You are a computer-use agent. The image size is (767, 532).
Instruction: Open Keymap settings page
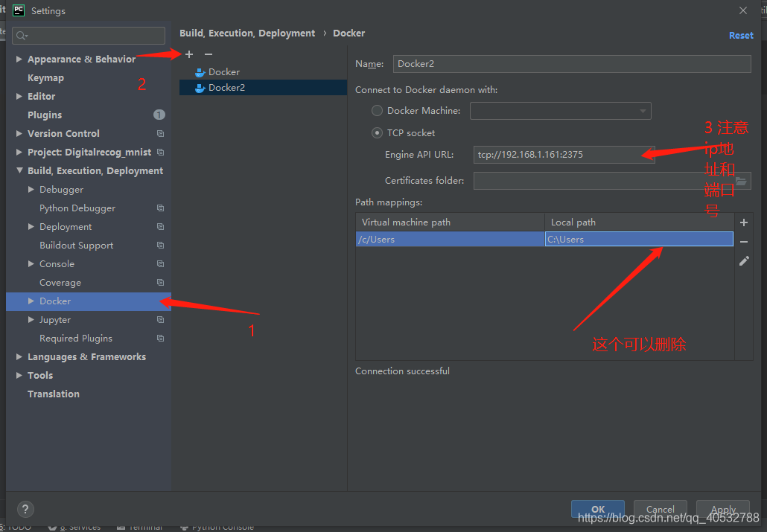(45, 77)
